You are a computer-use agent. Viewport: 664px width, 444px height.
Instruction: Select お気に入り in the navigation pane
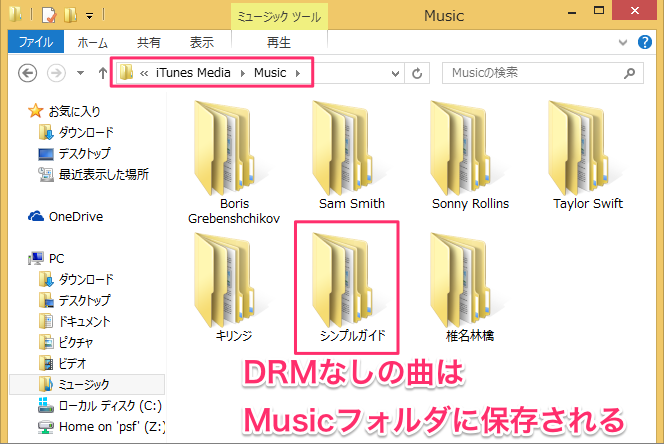[64, 111]
